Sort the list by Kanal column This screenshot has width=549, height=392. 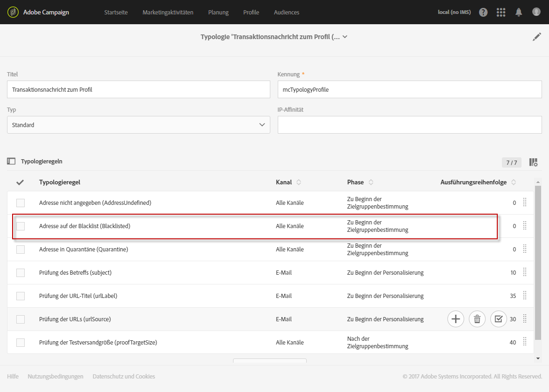click(299, 182)
